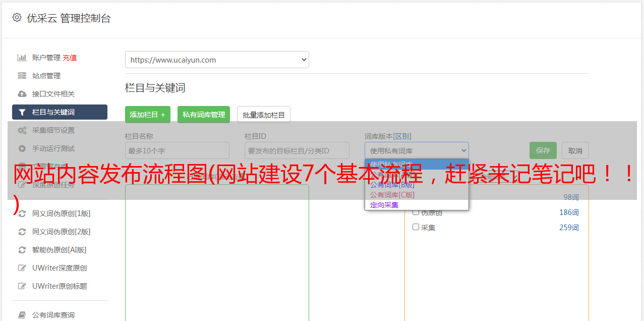Click the 取消 button
The height and width of the screenshot is (321, 644).
(575, 150)
